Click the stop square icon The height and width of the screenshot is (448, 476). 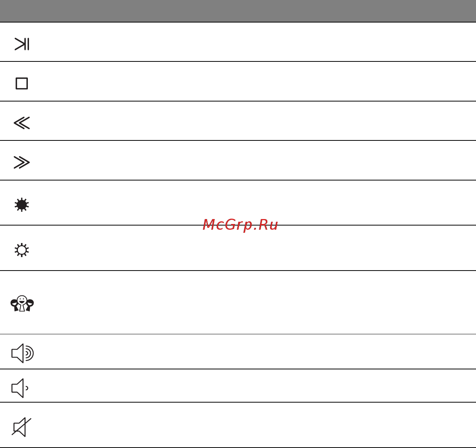22,83
